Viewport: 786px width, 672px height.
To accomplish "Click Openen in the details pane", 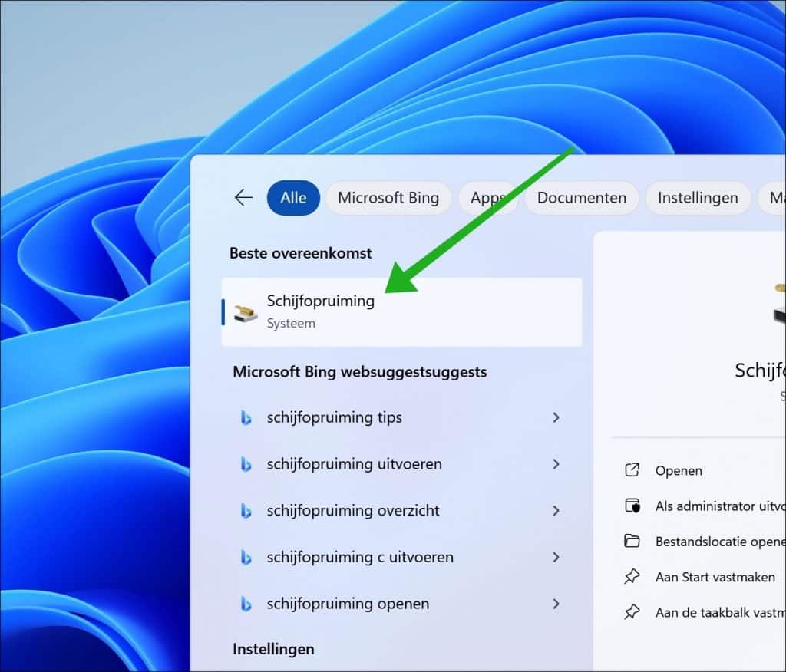I will pos(679,470).
